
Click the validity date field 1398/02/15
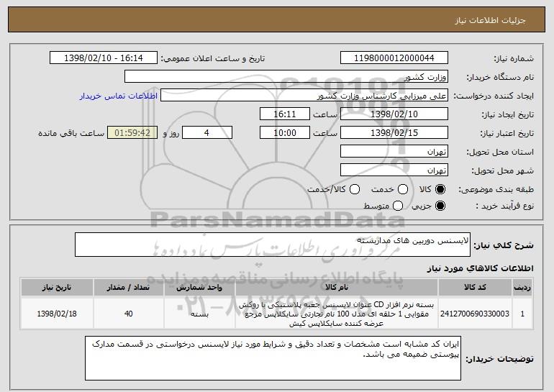coord(394,133)
